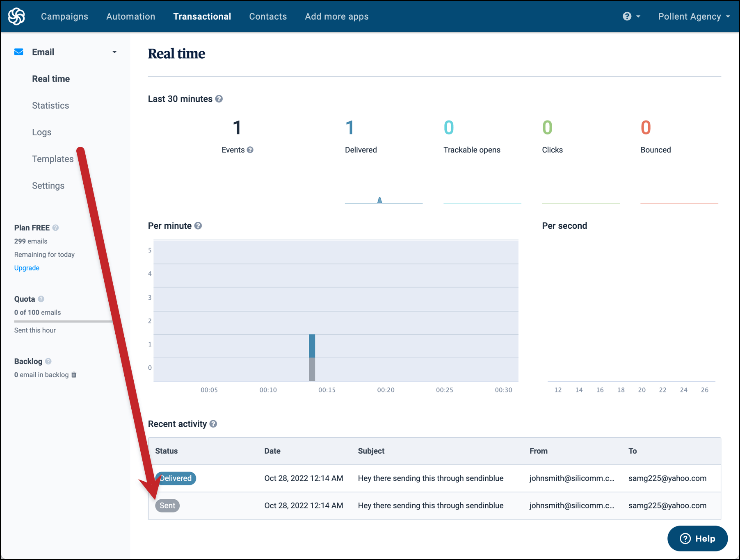Click the Help button at bottom right
740x560 pixels.
tap(697, 538)
